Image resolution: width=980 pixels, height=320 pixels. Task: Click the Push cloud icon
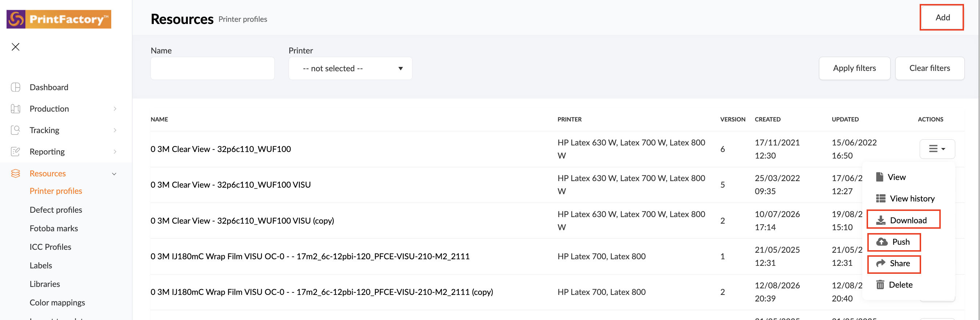pyautogui.click(x=882, y=242)
